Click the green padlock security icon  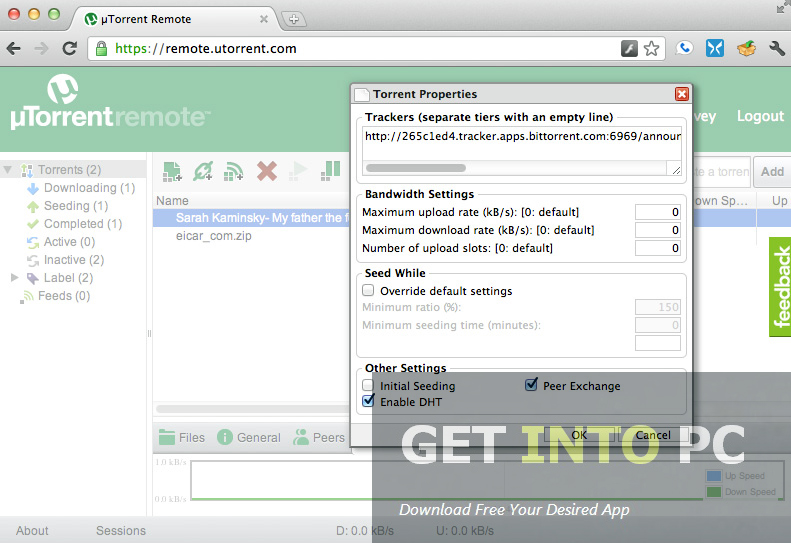tap(101, 48)
